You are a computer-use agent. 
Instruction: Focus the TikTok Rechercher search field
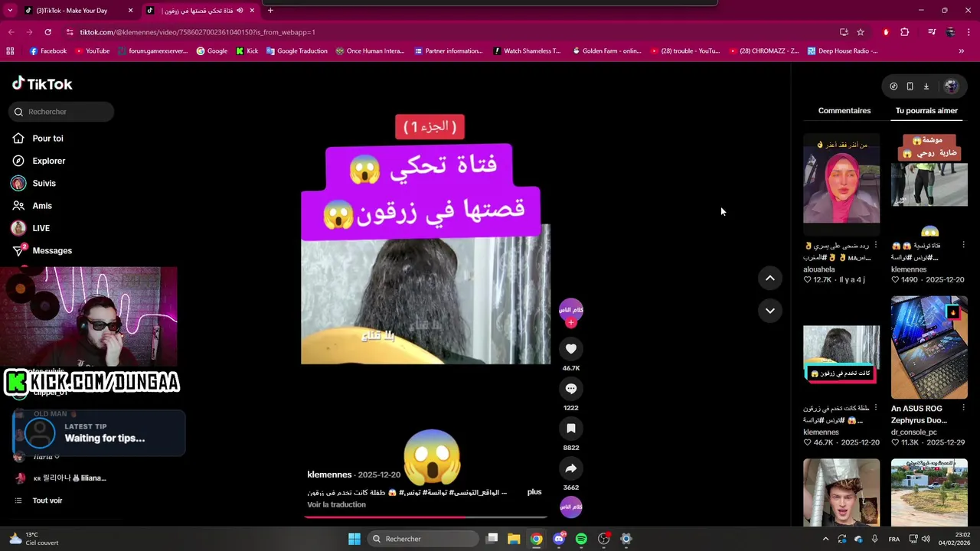coord(63,112)
